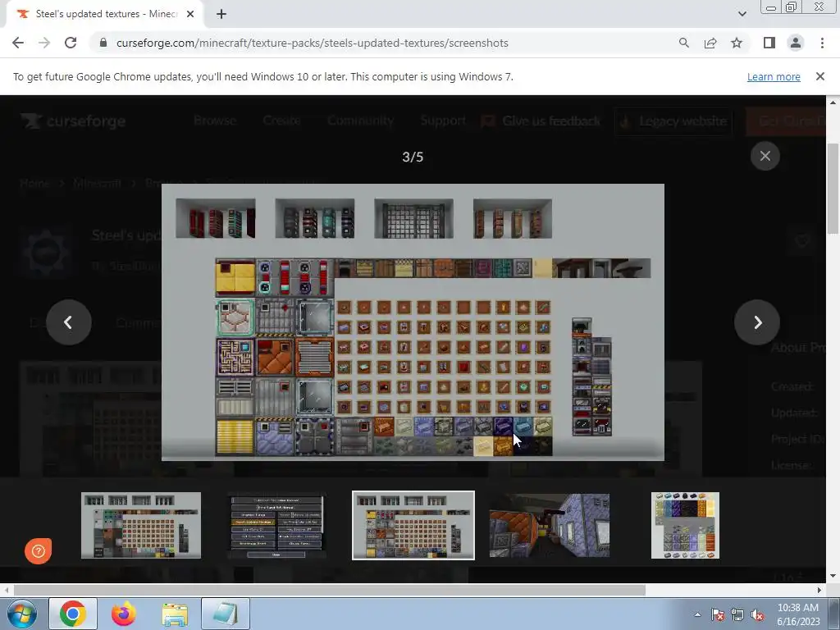The image size is (840, 630).
Task: Select the colored blocks thumbnail
Action: [685, 526]
